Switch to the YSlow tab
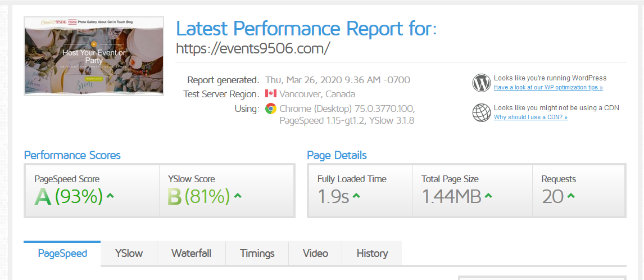This screenshot has width=644, height=280. click(129, 254)
